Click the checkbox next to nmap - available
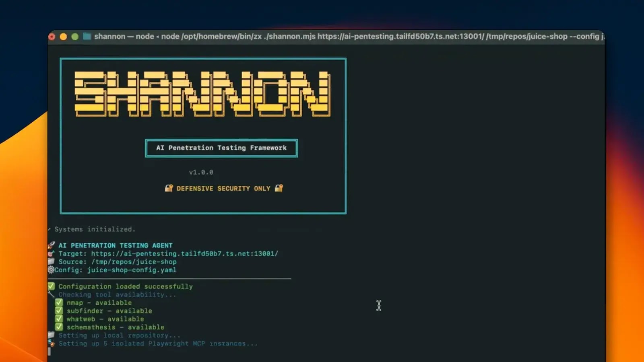Viewport: 644px width, 362px height. coord(58,302)
